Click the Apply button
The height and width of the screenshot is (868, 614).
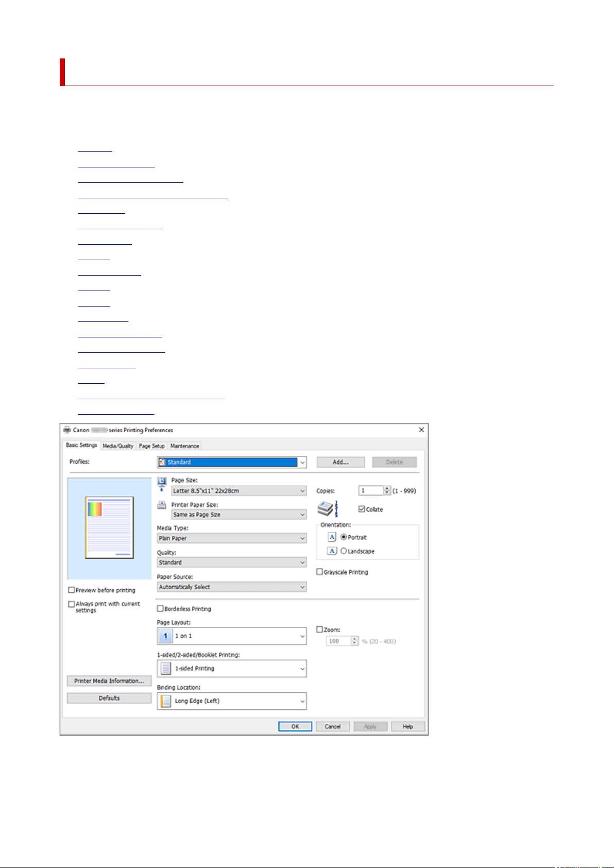click(370, 726)
